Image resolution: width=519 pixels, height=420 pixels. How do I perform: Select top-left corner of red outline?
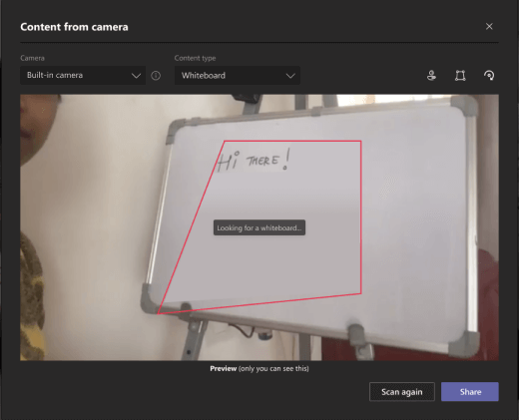(x=225, y=142)
